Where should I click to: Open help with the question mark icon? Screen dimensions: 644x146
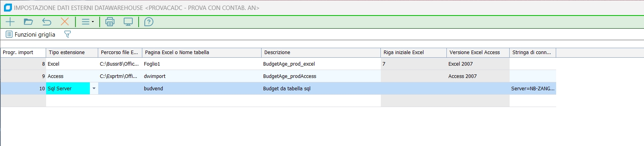[149, 22]
